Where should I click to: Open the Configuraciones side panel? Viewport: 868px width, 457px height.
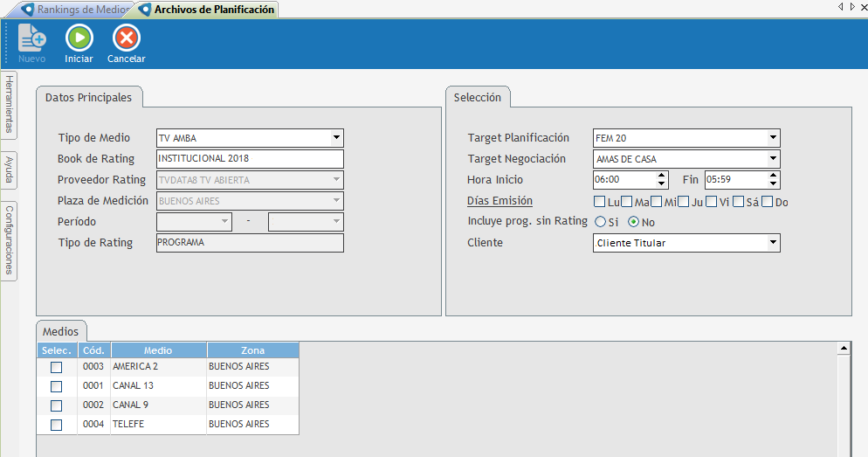[x=9, y=239]
